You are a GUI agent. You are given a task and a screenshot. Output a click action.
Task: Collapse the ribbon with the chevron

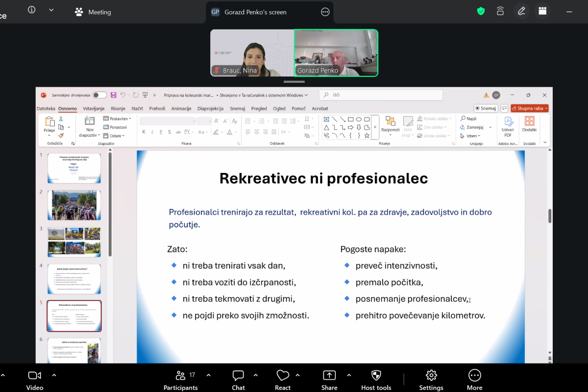545,142
